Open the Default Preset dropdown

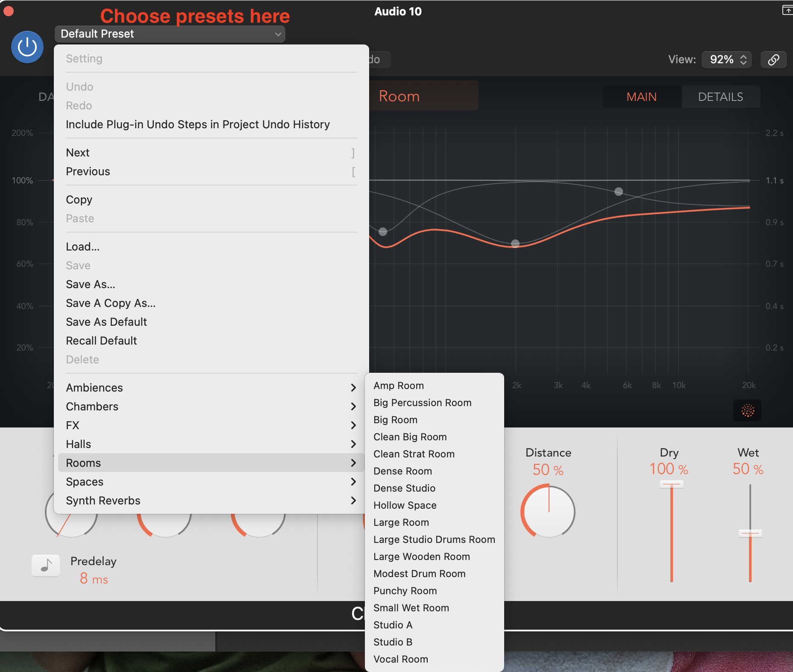(x=170, y=34)
